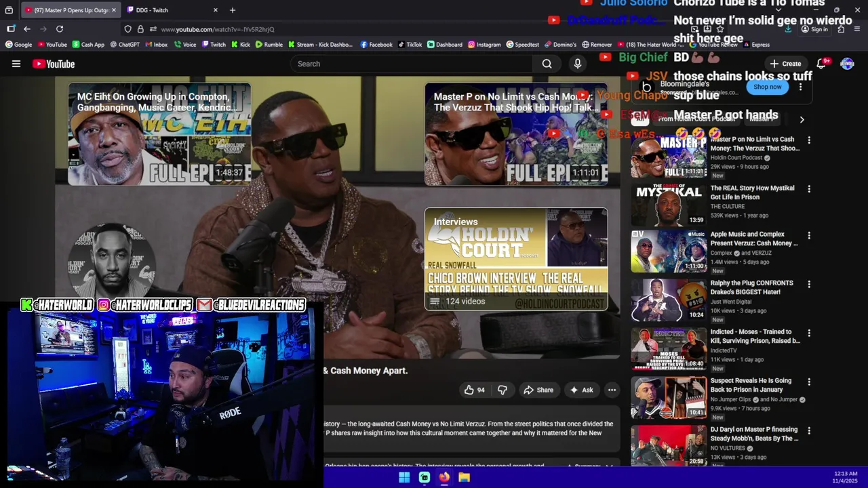The height and width of the screenshot is (488, 868).
Task: Click the YouTube logo
Action: (54, 64)
